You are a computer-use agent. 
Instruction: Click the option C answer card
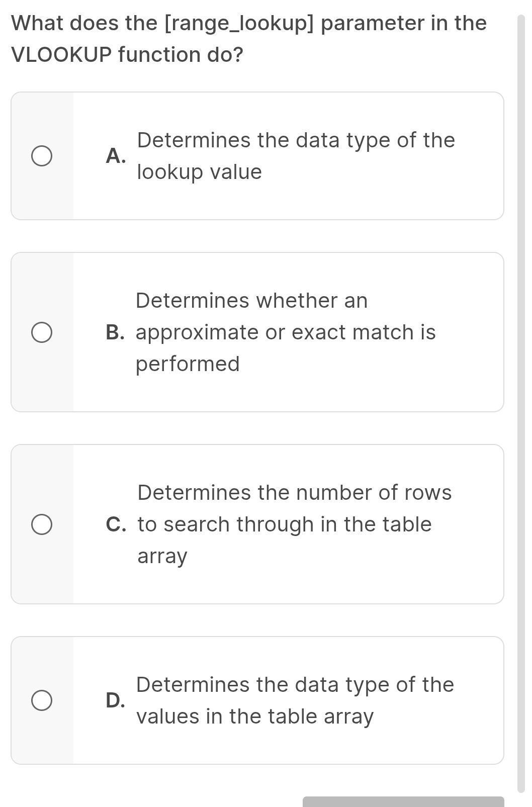[257, 524]
